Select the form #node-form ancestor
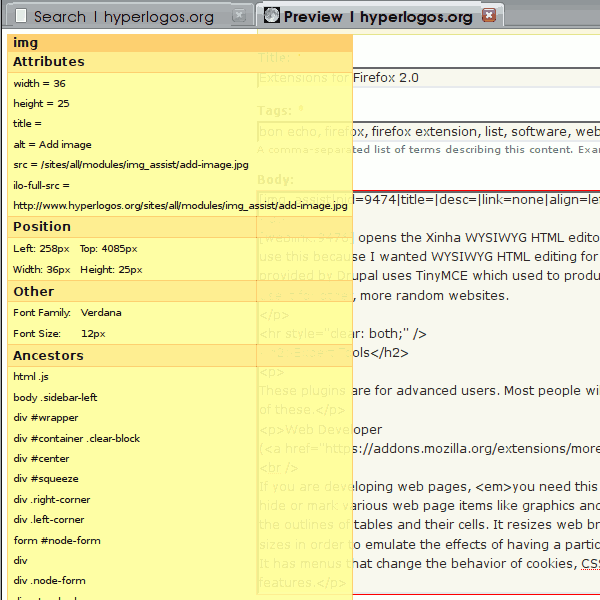 point(57,541)
